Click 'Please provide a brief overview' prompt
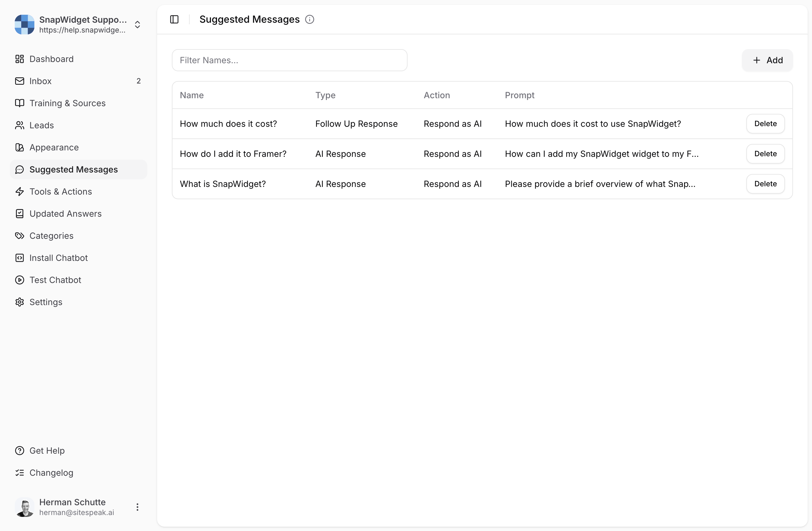The width and height of the screenshot is (812, 531). pyautogui.click(x=600, y=184)
